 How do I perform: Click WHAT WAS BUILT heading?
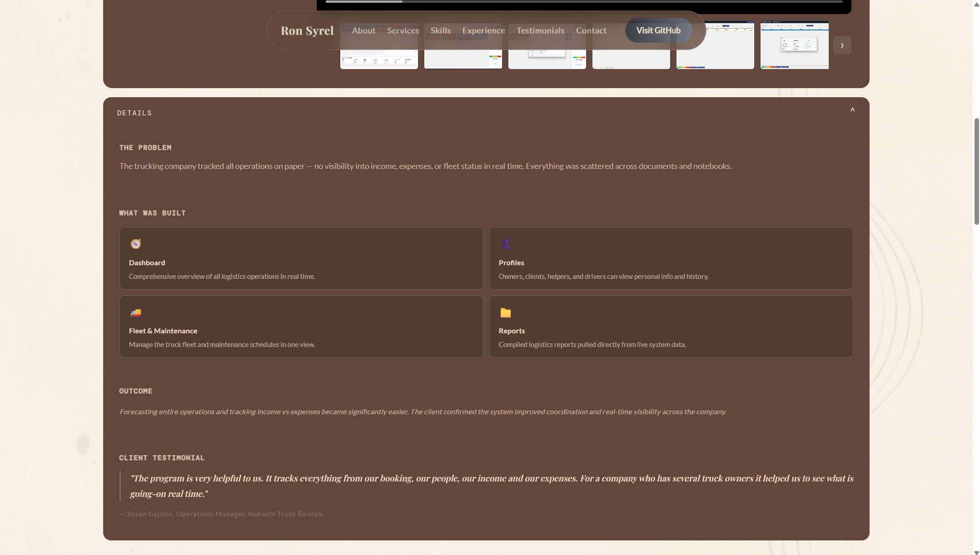click(x=152, y=213)
